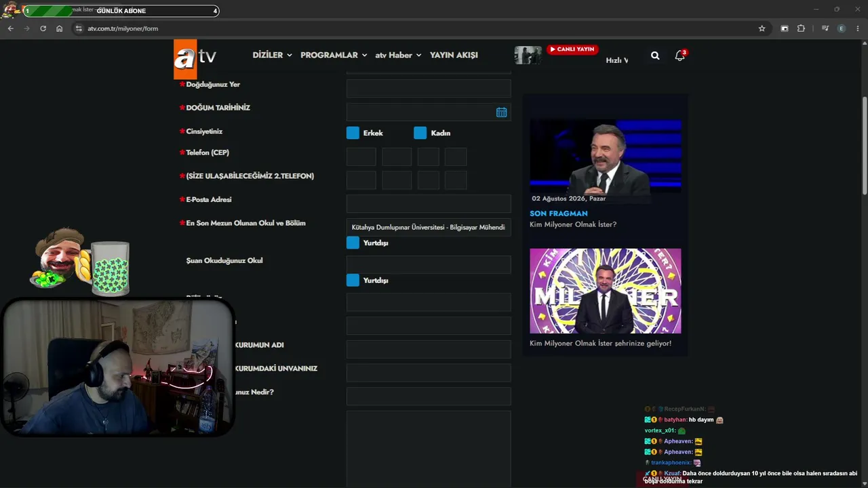Click the CANLI YAYIN live button
This screenshot has height=488, width=868.
[x=572, y=49]
